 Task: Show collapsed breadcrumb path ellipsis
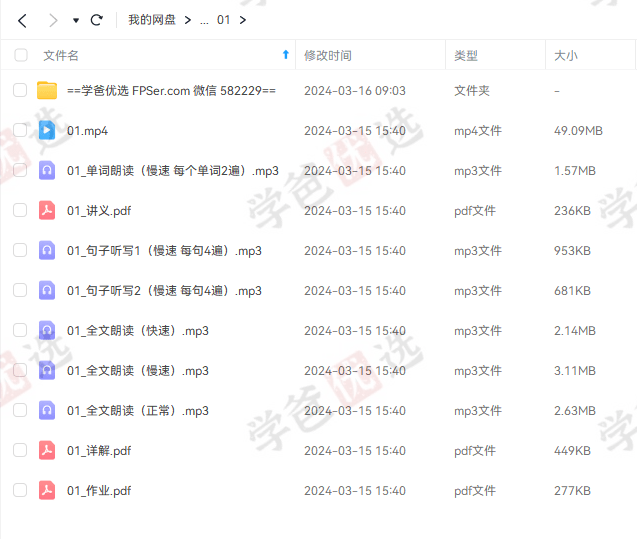click(x=204, y=22)
